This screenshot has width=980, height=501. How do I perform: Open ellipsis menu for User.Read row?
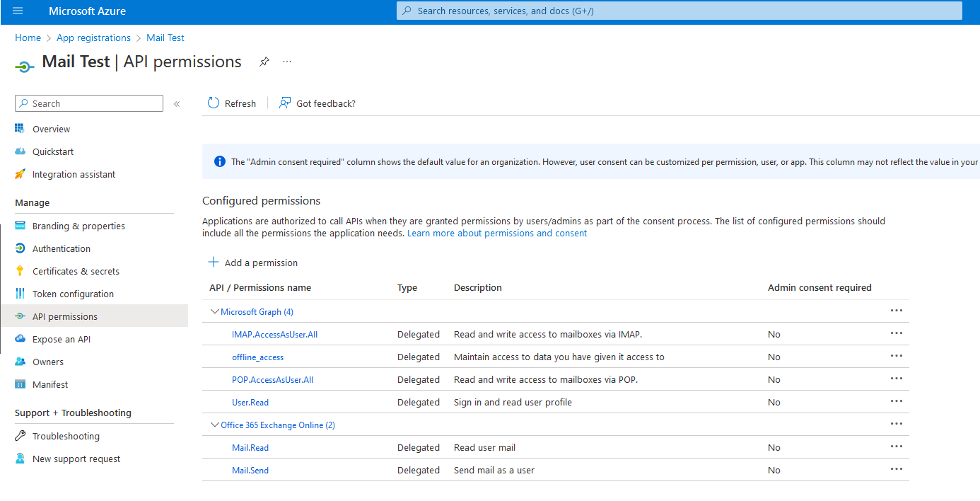tap(897, 401)
